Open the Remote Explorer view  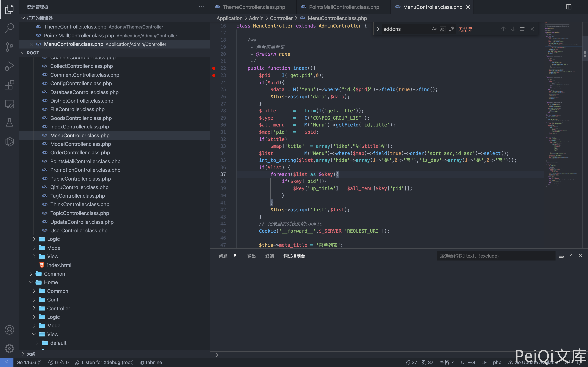pos(9,104)
